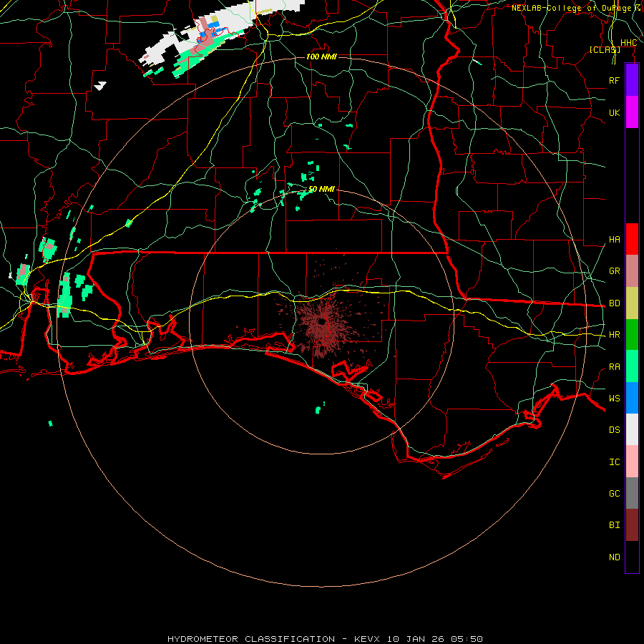The width and height of the screenshot is (644, 644).
Task: Select the HR legend label
Action: [614, 335]
